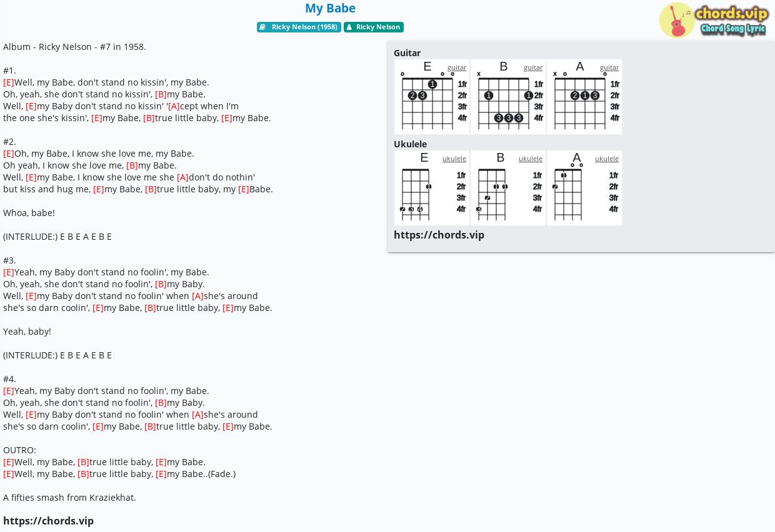This screenshot has width=775, height=532.
Task: Click the "My Babe" song title
Action: pyautogui.click(x=330, y=8)
